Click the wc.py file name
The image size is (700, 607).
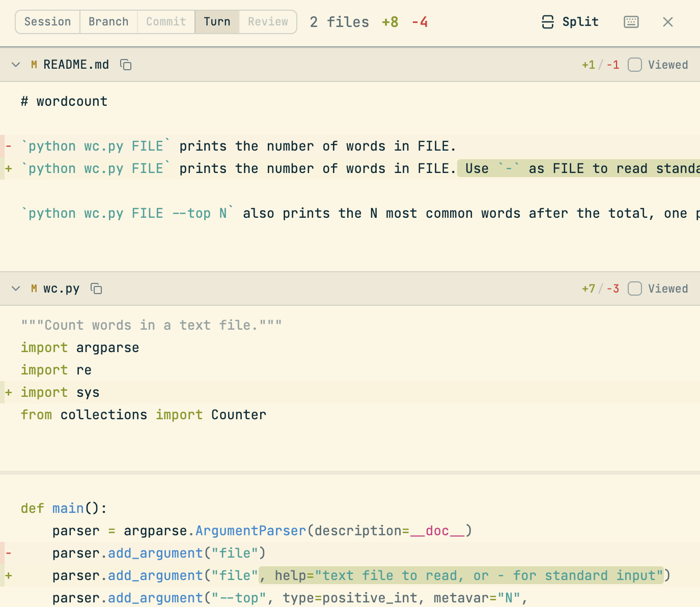click(62, 288)
